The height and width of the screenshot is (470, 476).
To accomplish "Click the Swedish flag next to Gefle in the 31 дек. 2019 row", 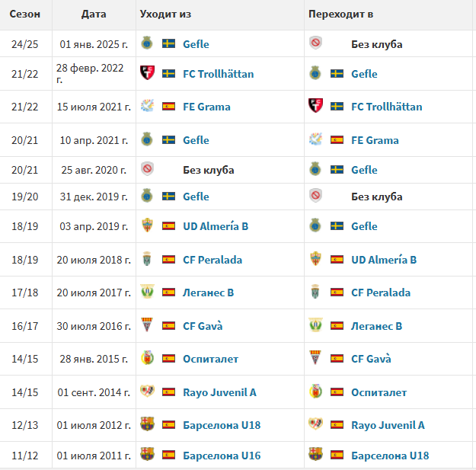I will tap(168, 196).
